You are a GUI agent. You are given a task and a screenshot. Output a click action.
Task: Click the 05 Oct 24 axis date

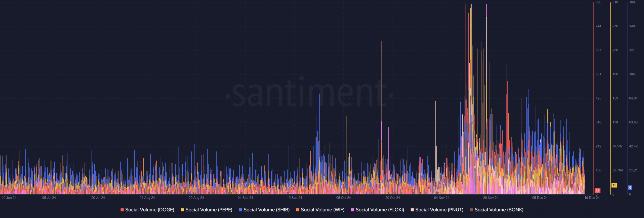point(343,198)
